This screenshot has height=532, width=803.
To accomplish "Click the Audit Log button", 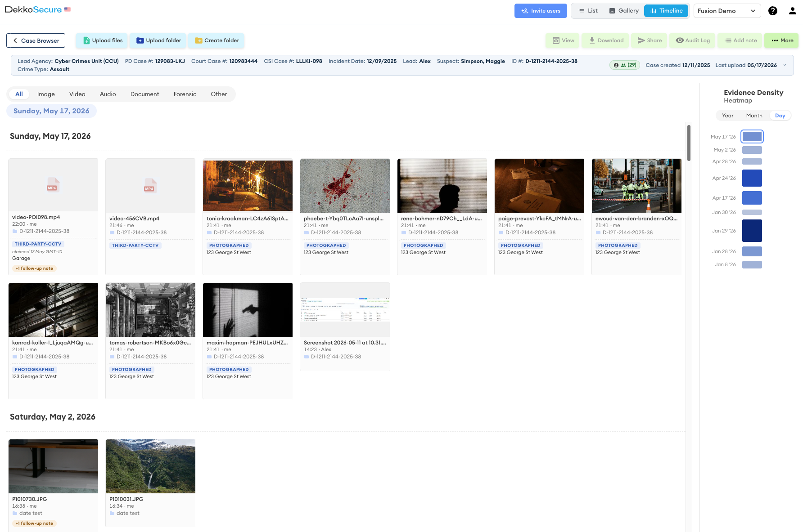I will (693, 40).
